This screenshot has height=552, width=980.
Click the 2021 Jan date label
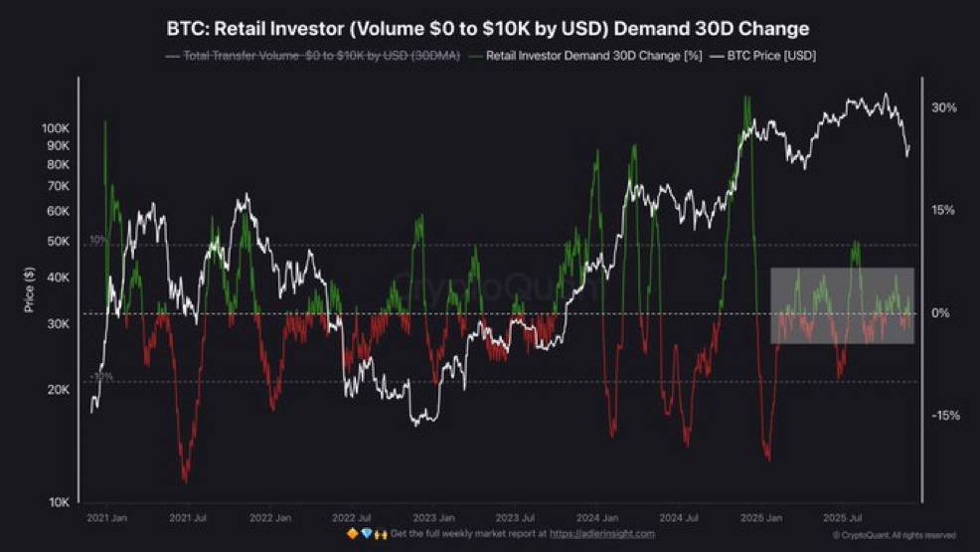(x=107, y=517)
